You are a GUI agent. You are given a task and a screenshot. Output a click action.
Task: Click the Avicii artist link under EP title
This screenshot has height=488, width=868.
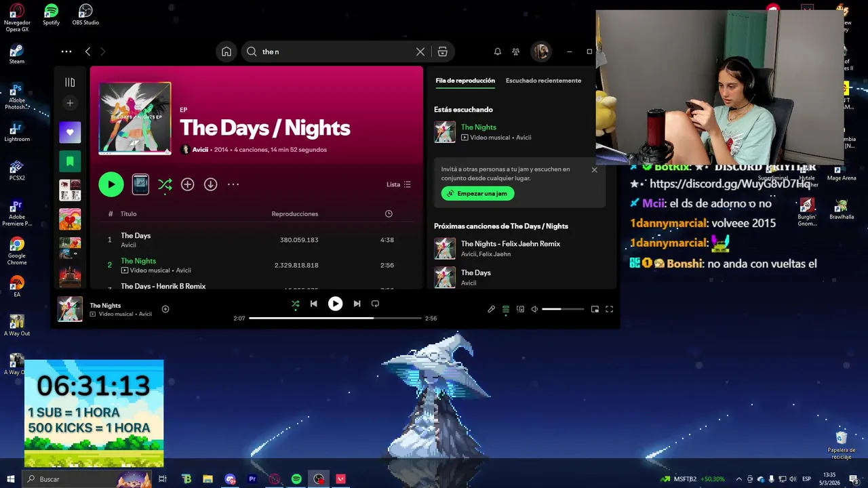point(200,150)
